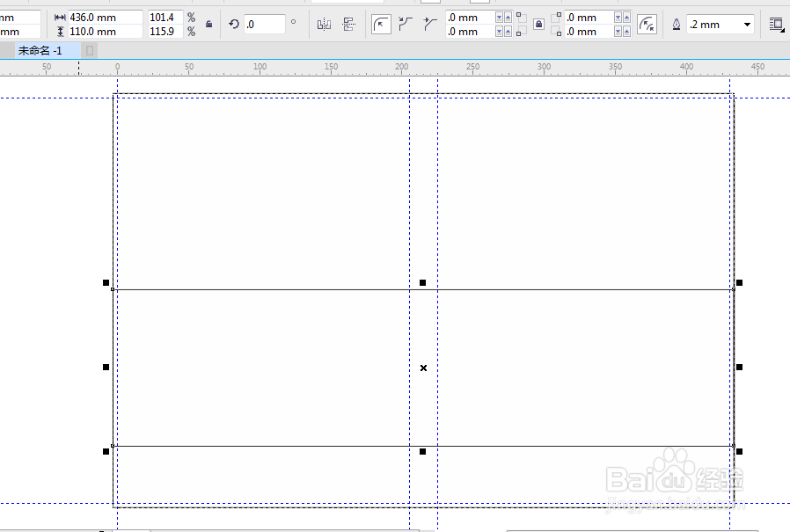This screenshot has height=532, width=790.
Task: Click the top-right selection handle
Action: click(x=739, y=282)
